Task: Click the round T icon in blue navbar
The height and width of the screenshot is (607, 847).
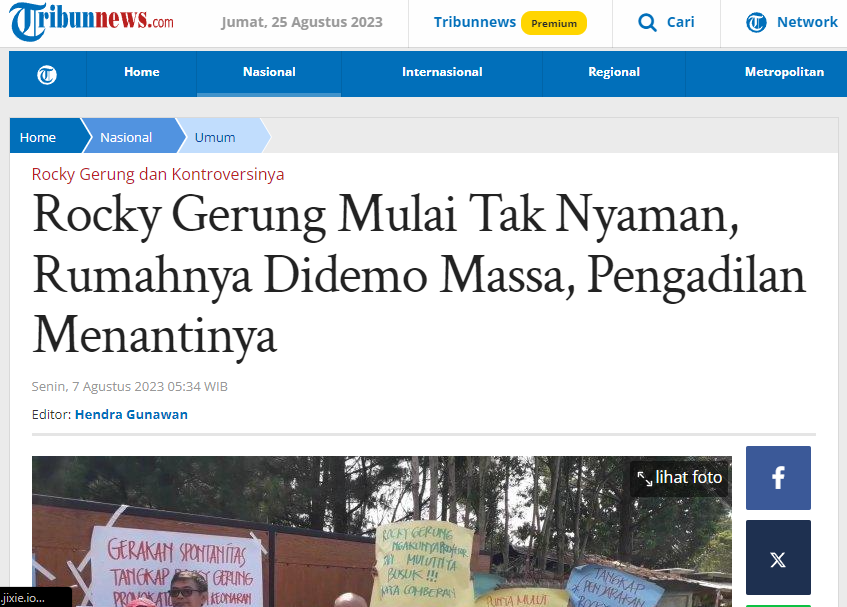Action: [47, 75]
